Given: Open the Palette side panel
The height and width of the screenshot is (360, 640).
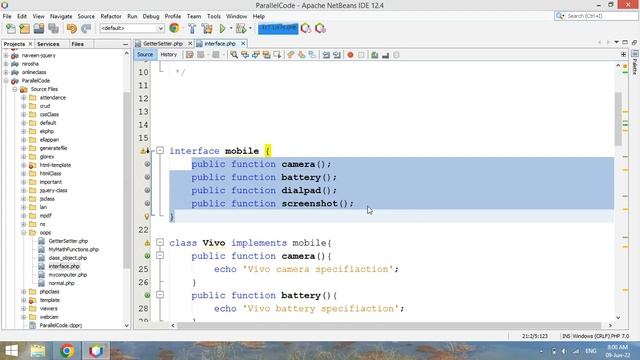Looking at the screenshot, I should pyautogui.click(x=635, y=63).
